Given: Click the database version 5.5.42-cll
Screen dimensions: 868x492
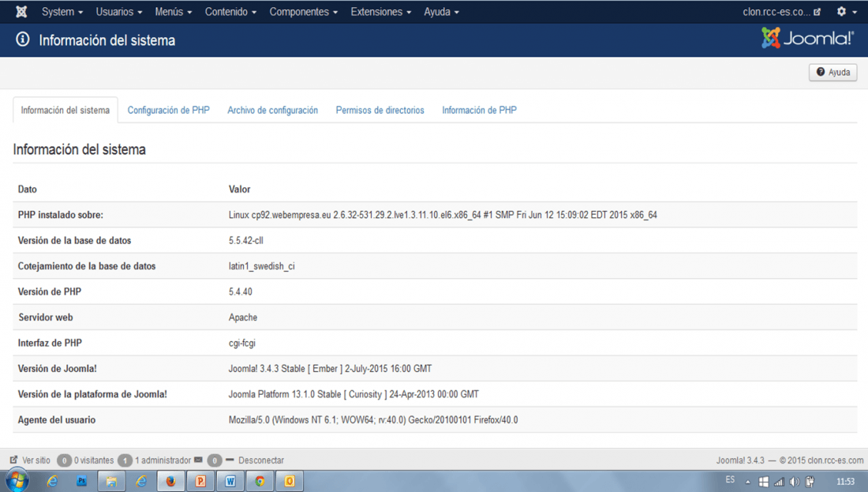Looking at the screenshot, I should (x=245, y=240).
